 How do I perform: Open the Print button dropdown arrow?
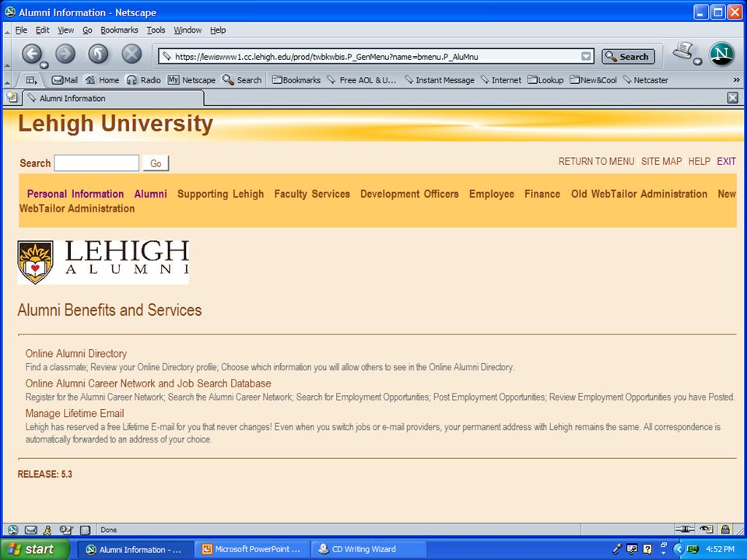pyautogui.click(x=698, y=61)
